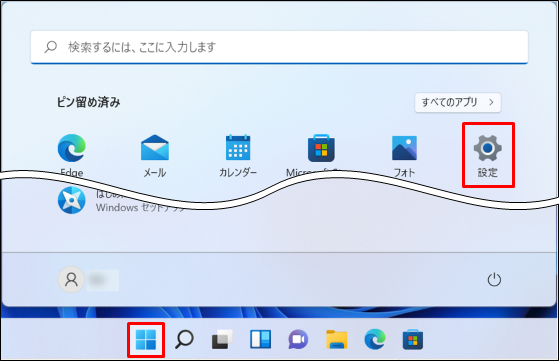559x361 pixels.
Task: Open the user account profile menu
Action: pos(88,280)
